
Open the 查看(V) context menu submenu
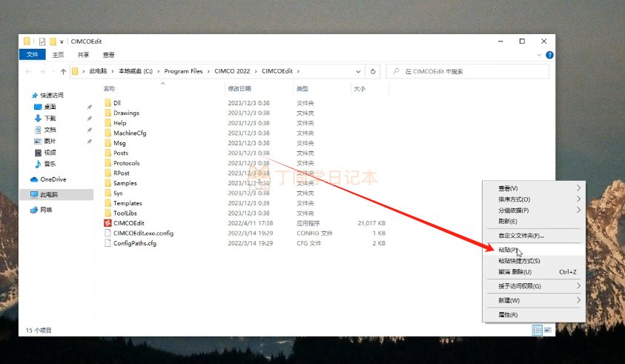click(534, 188)
